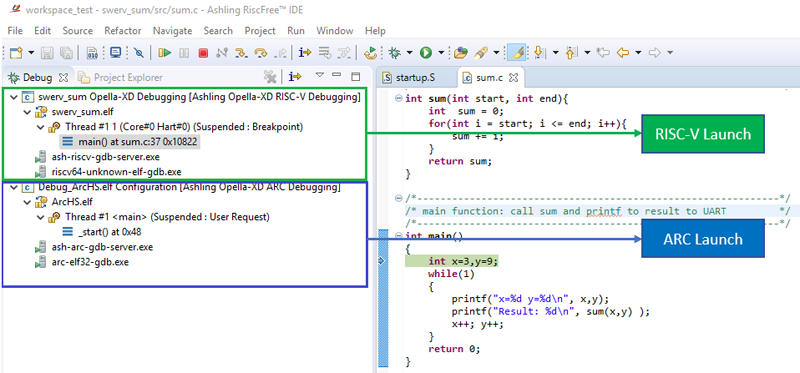This screenshot has height=373, width=800.
Task: Toggle Instruction Stepping Mode in Debug view
Action: click(295, 77)
